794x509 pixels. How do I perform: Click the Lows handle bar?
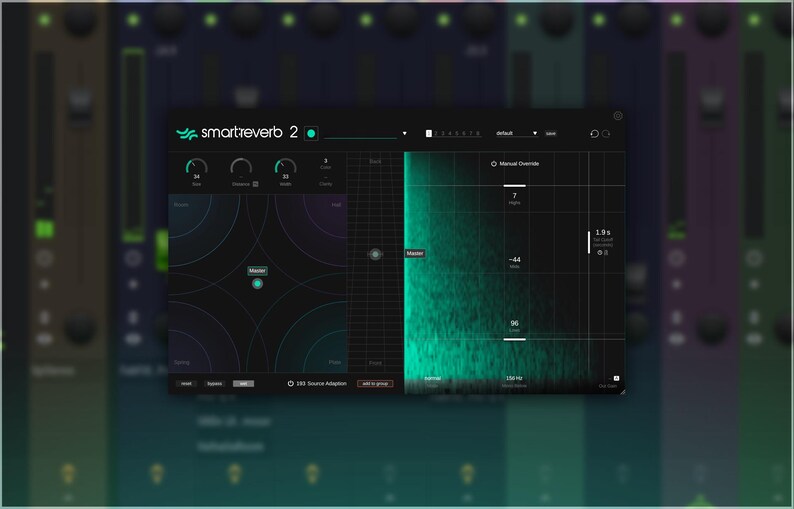(x=514, y=339)
